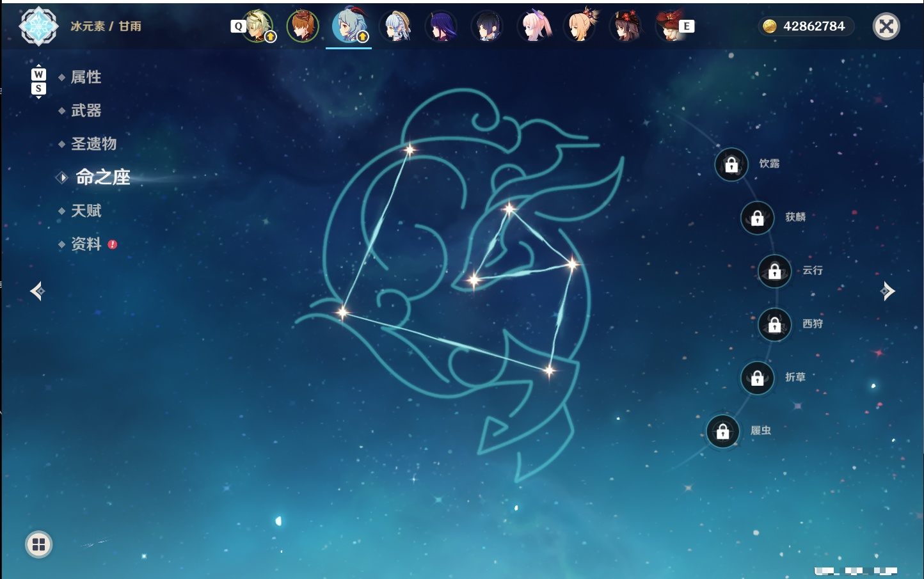Select the 云行 locked constellation icon
This screenshot has width=924, height=579.
click(x=775, y=271)
